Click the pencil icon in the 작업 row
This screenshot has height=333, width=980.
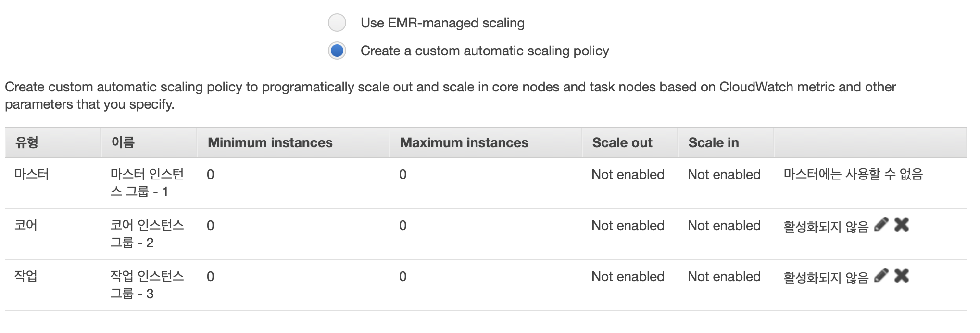pos(881,275)
